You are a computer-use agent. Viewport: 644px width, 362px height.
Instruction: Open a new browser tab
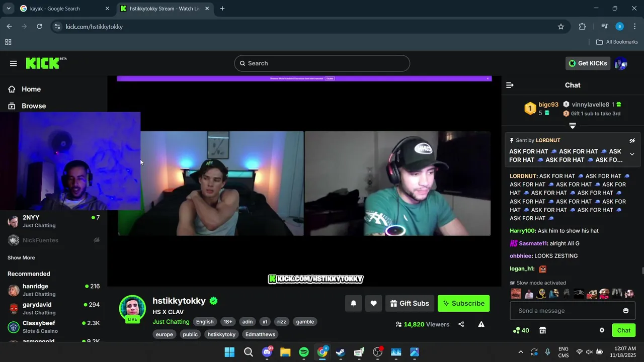222,9
